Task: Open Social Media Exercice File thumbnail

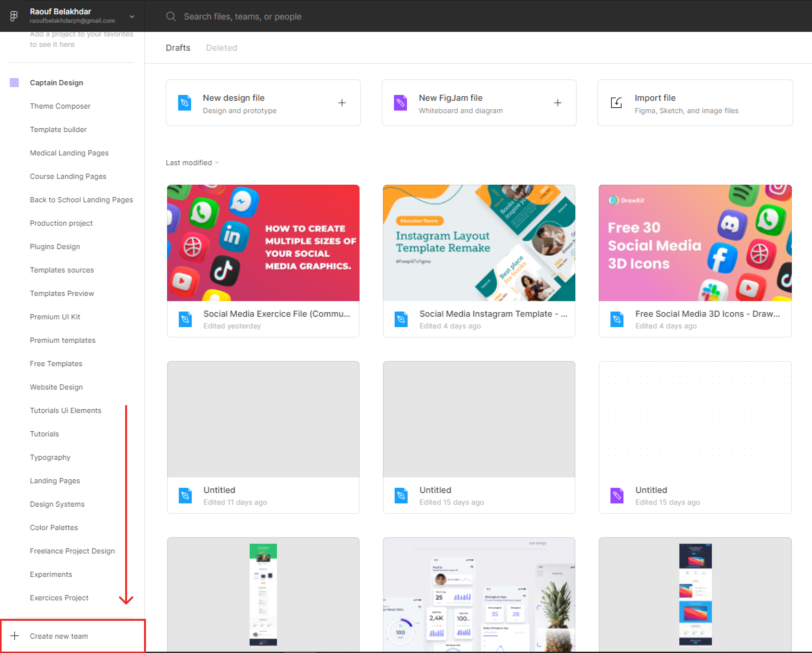Action: [x=263, y=243]
